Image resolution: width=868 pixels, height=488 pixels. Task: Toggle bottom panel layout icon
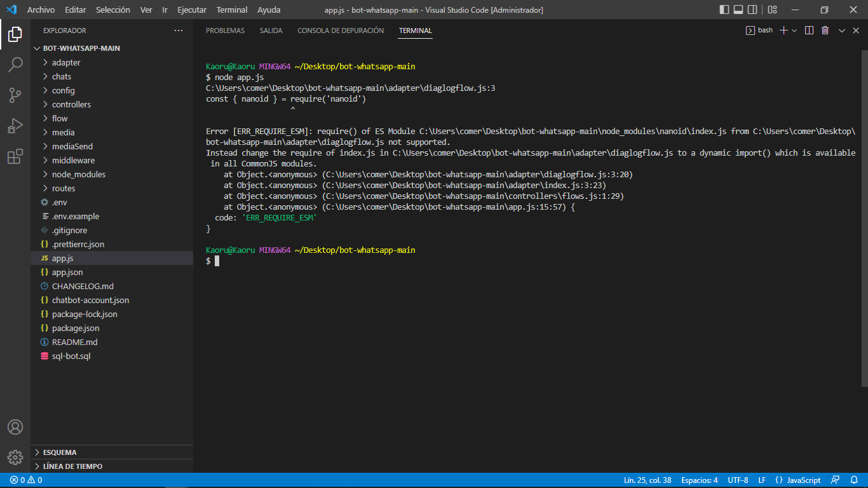coord(738,10)
